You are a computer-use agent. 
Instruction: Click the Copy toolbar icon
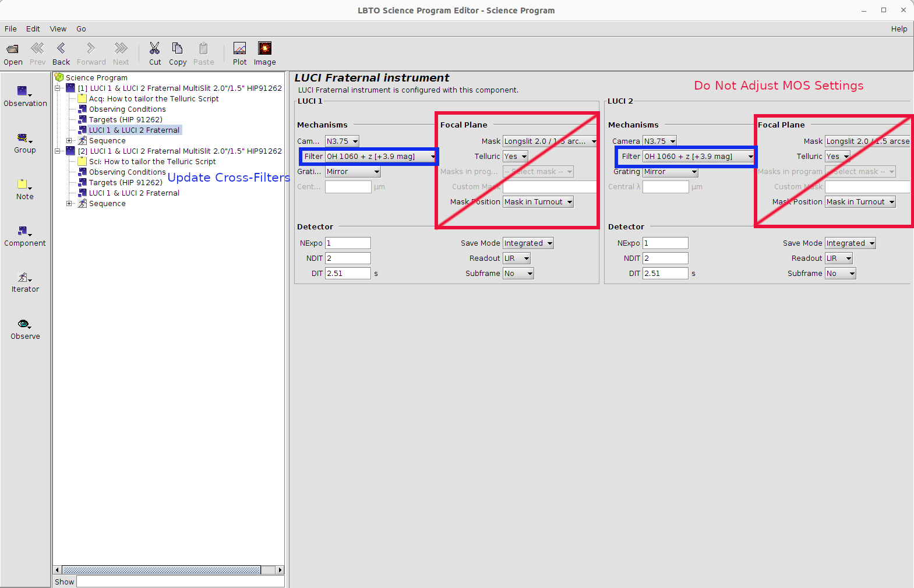click(x=177, y=49)
